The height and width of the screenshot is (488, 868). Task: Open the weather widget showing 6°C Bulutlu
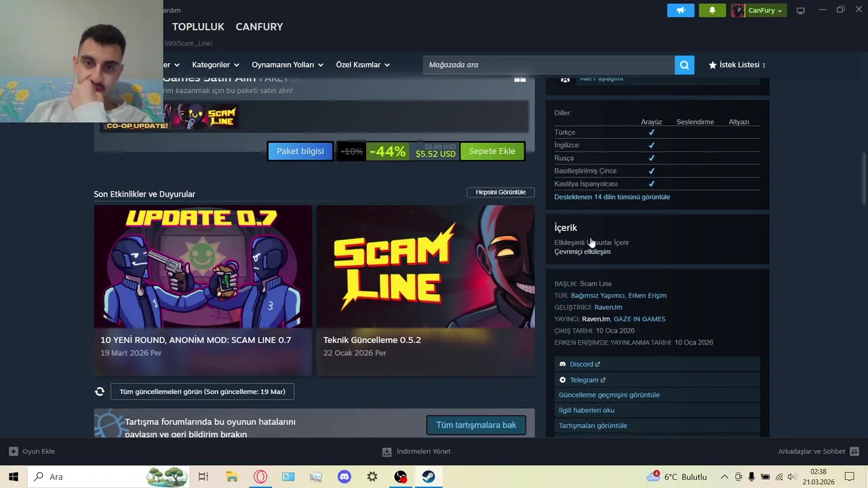coord(677,476)
